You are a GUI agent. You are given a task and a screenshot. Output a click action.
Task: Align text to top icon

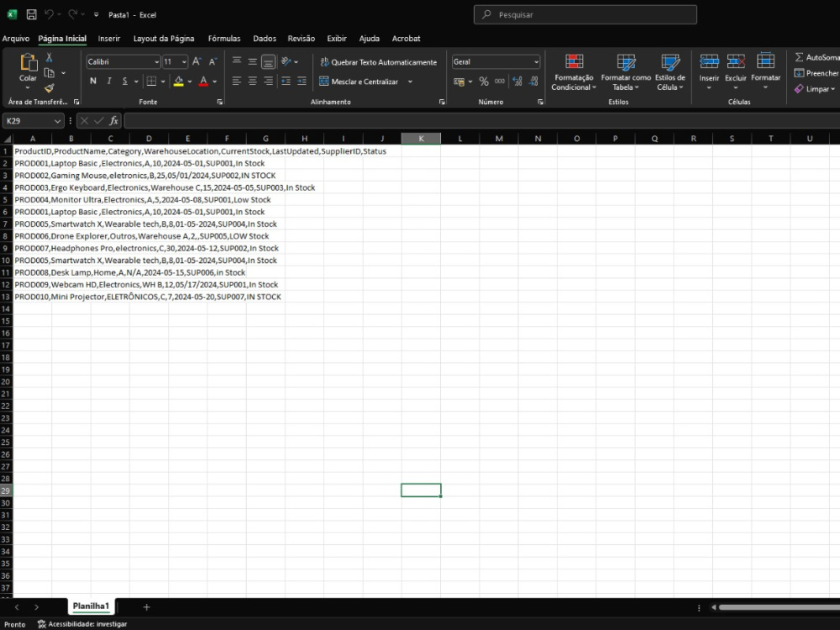(x=236, y=61)
